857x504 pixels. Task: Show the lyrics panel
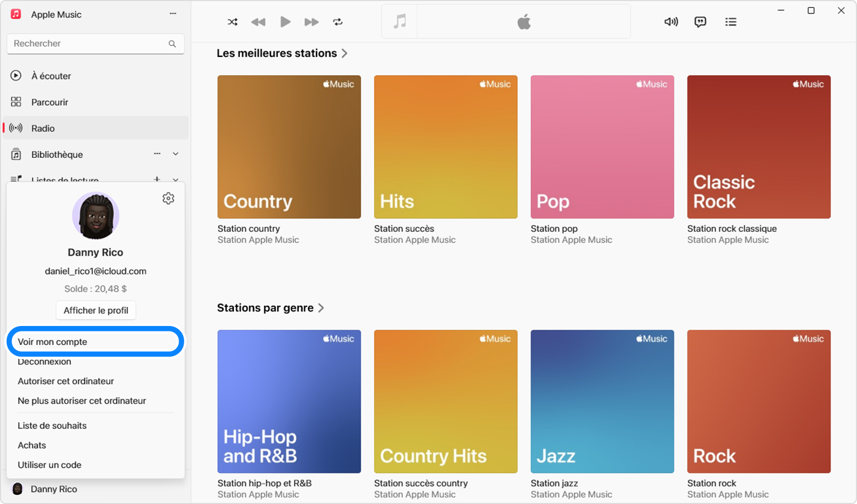point(700,22)
